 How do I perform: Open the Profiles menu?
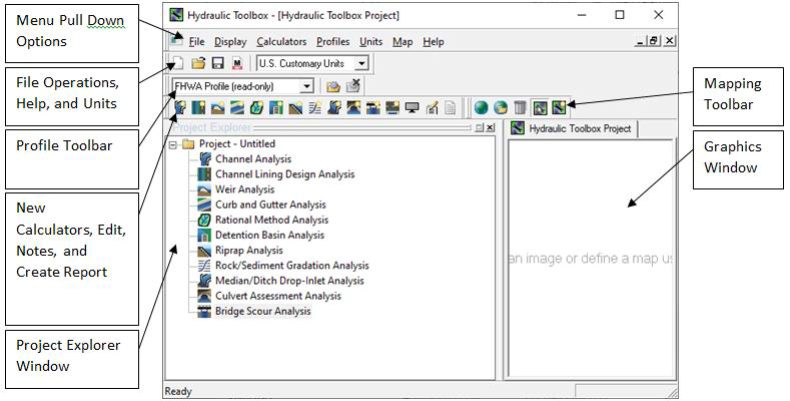point(333,42)
